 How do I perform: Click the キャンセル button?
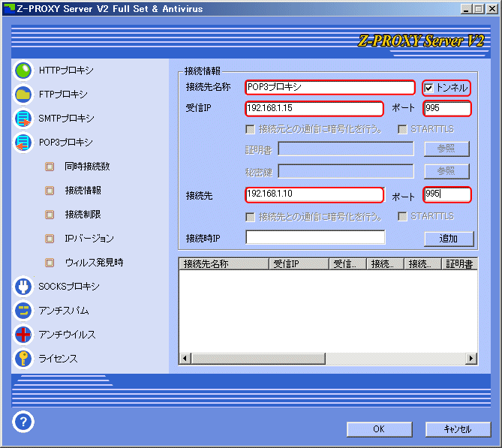[x=458, y=428]
